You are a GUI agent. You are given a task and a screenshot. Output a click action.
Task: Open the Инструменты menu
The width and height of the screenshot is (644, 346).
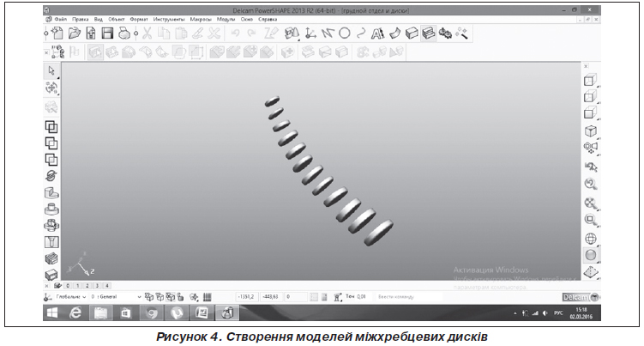(169, 20)
